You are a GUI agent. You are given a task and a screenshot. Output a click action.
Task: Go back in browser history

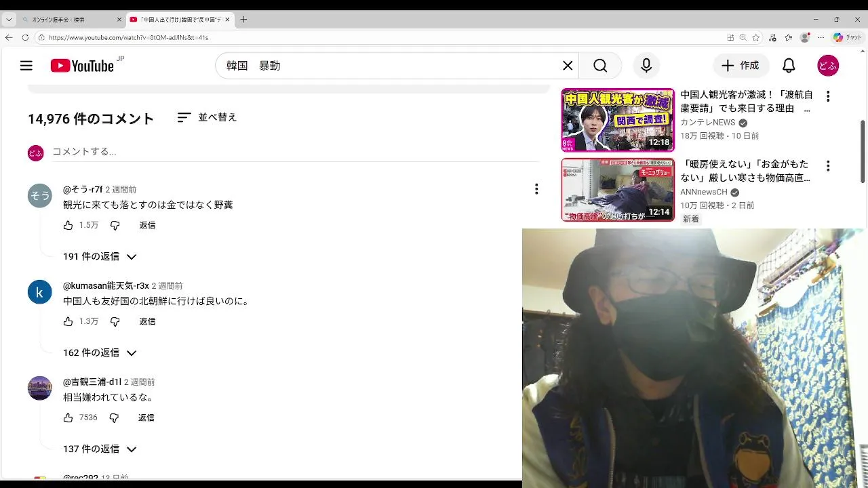coord(9,38)
